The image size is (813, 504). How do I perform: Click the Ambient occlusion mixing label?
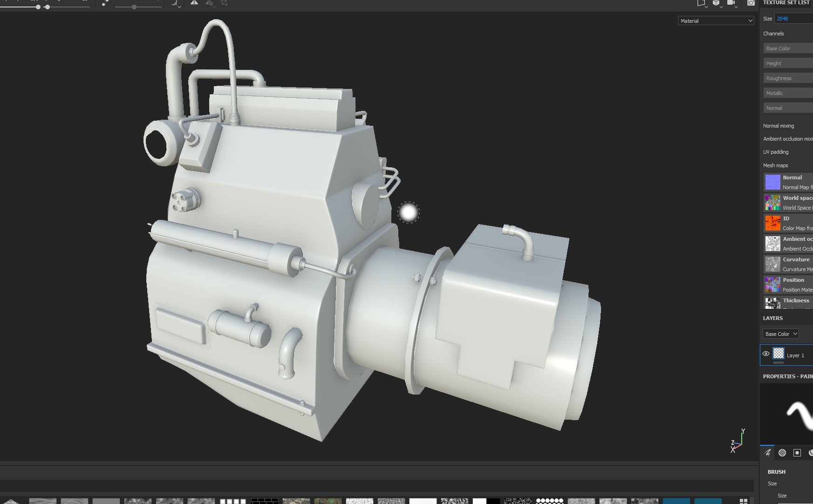point(788,139)
